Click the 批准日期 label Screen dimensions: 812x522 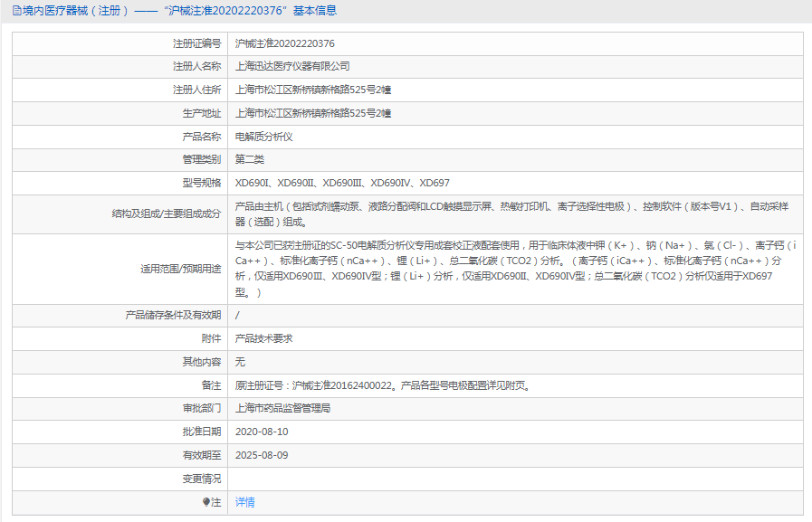[x=202, y=432]
